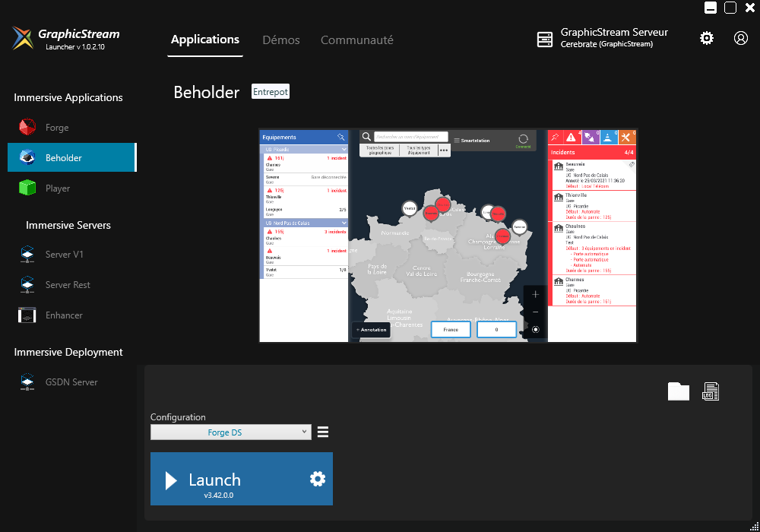The width and height of the screenshot is (760, 532).
Task: Click the GraphicStream Serveur Cerebrate label
Action: click(614, 38)
